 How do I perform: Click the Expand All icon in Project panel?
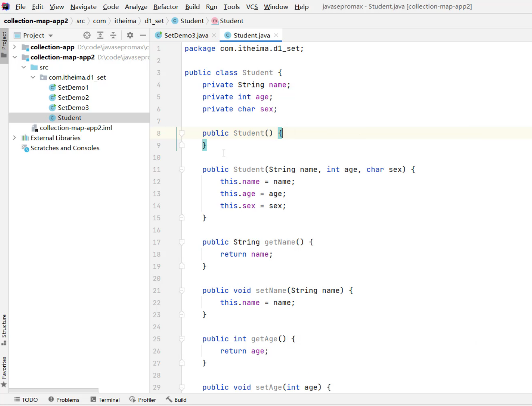pos(100,35)
